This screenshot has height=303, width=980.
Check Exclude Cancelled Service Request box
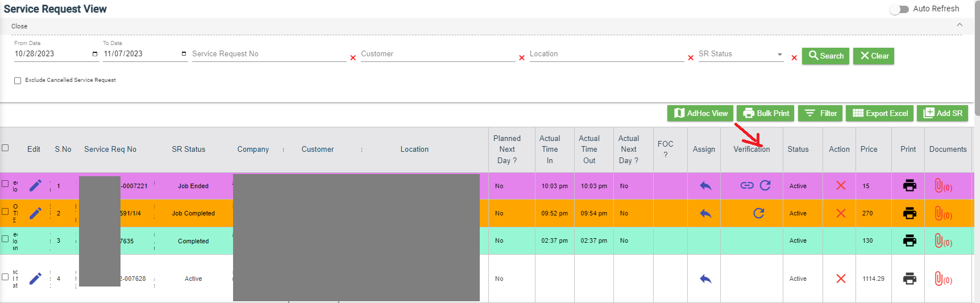(18, 81)
